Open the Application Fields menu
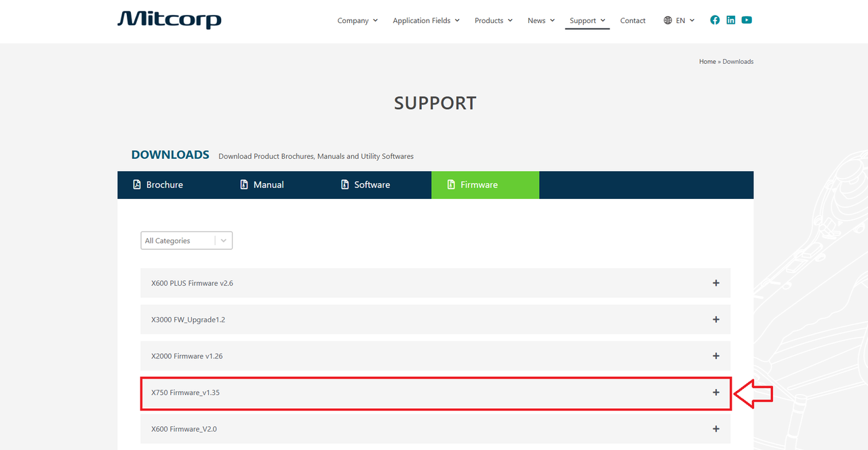868x450 pixels. pyautogui.click(x=427, y=20)
